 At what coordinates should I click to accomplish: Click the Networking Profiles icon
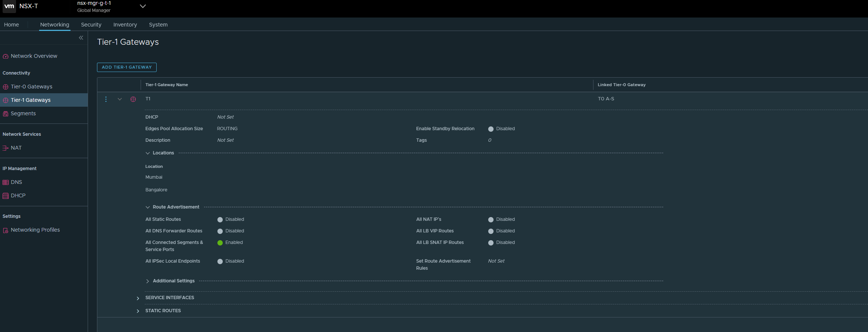6,230
